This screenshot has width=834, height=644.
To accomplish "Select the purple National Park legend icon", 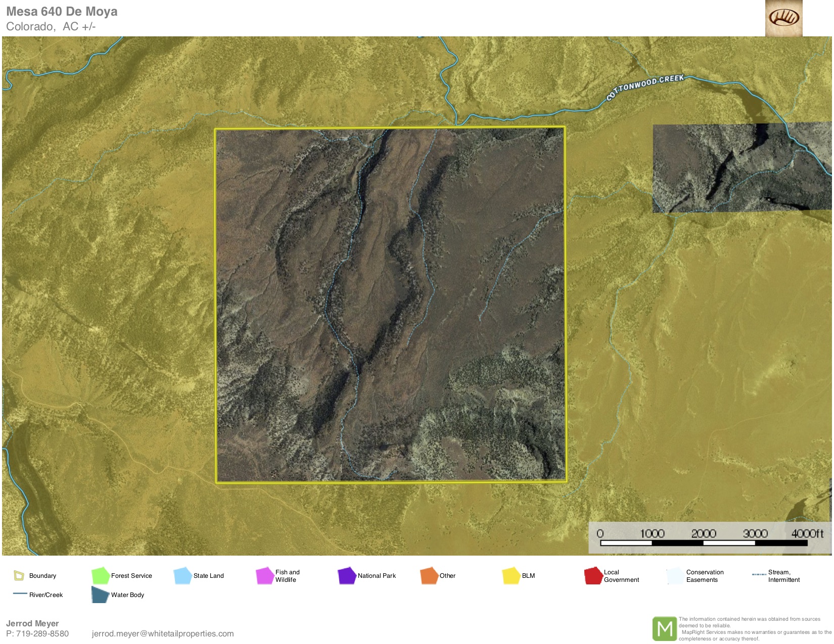I will pos(347,575).
